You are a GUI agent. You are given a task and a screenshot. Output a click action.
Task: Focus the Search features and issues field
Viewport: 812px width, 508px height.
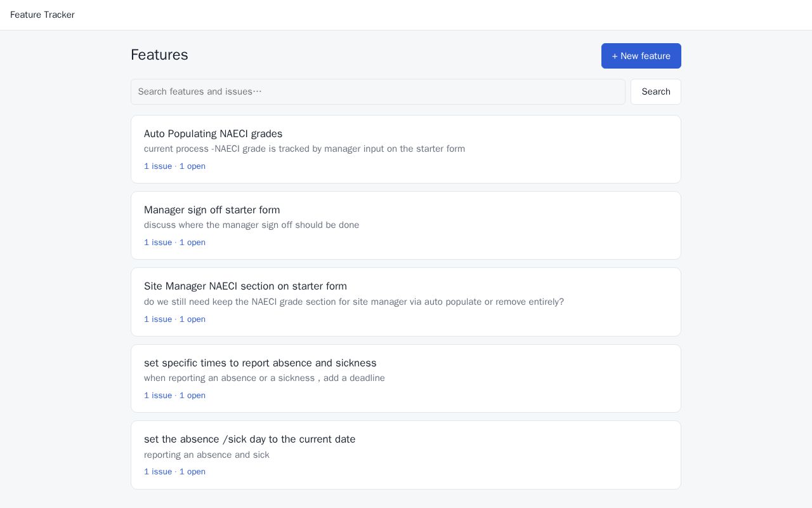(378, 91)
